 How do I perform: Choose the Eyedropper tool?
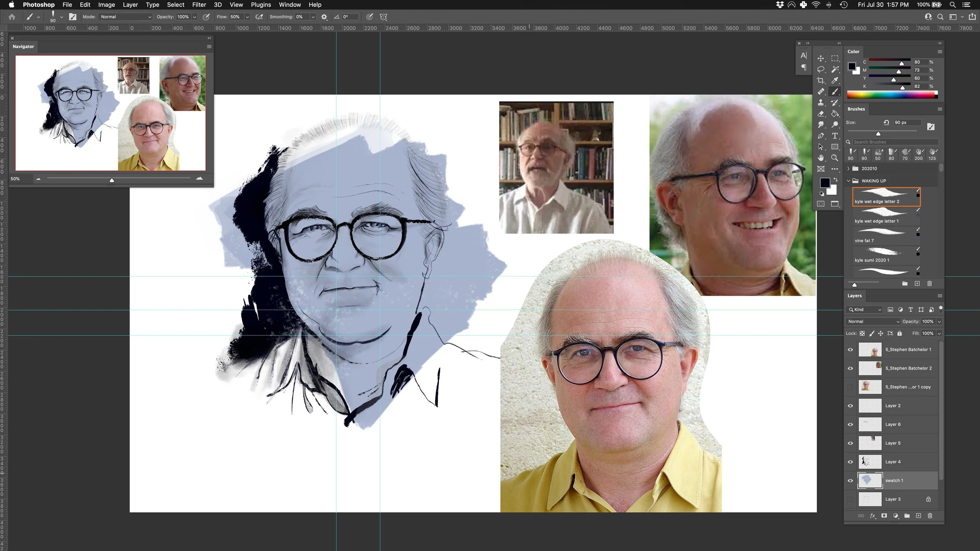(x=835, y=80)
